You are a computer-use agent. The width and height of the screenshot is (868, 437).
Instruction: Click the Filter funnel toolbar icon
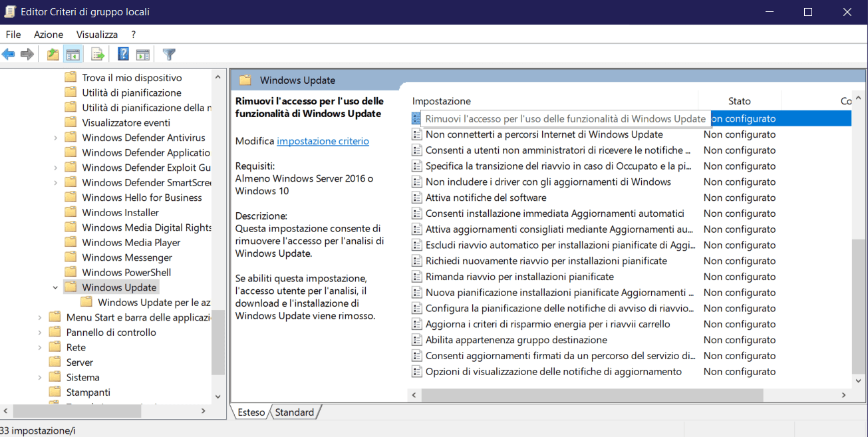click(x=169, y=54)
